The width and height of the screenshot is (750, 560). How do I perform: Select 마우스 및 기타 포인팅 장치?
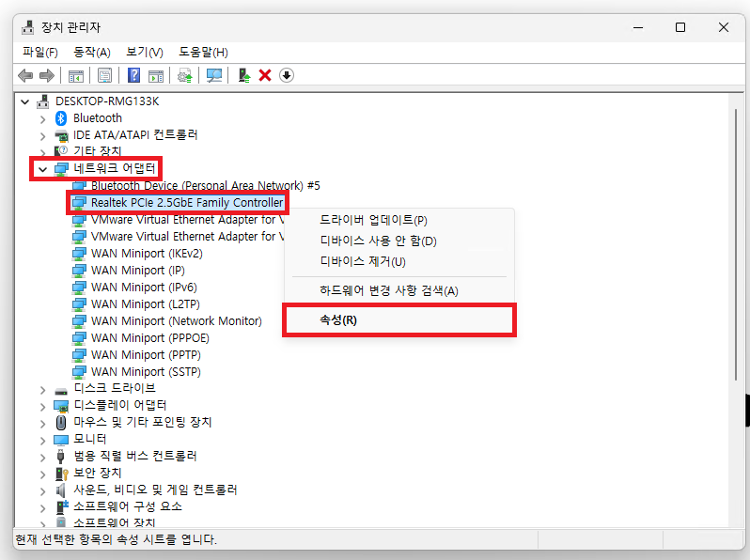[143, 422]
